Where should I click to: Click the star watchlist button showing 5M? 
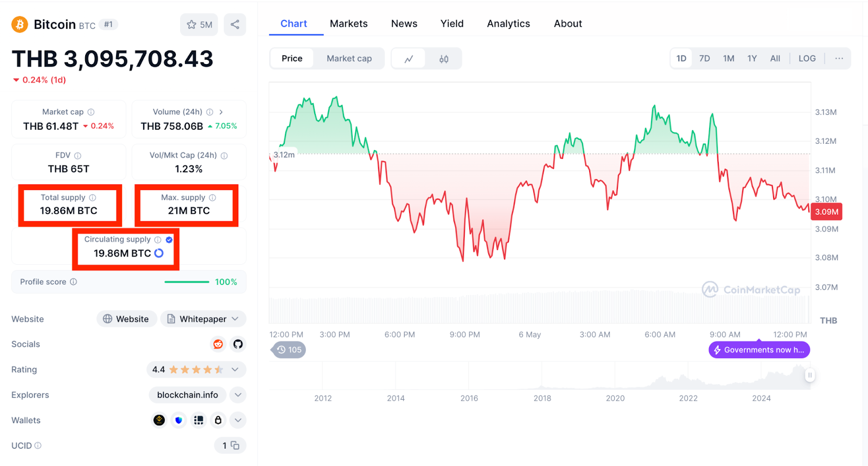click(x=199, y=24)
